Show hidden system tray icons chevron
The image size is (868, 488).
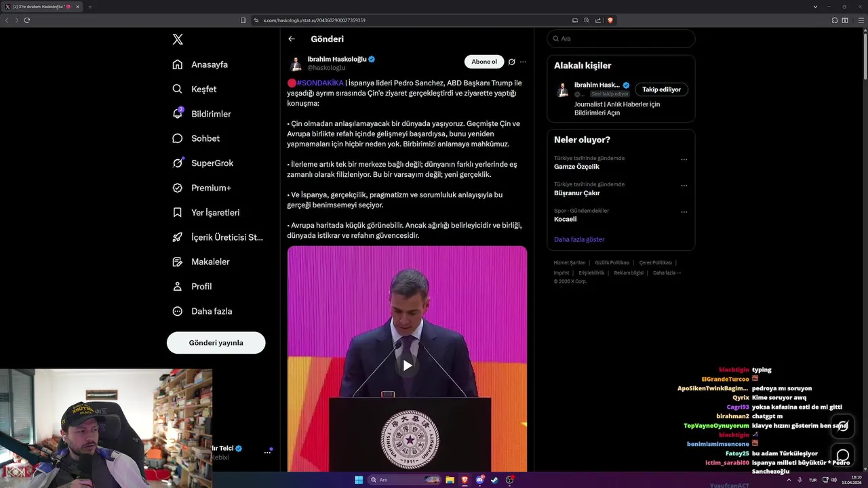(789, 480)
